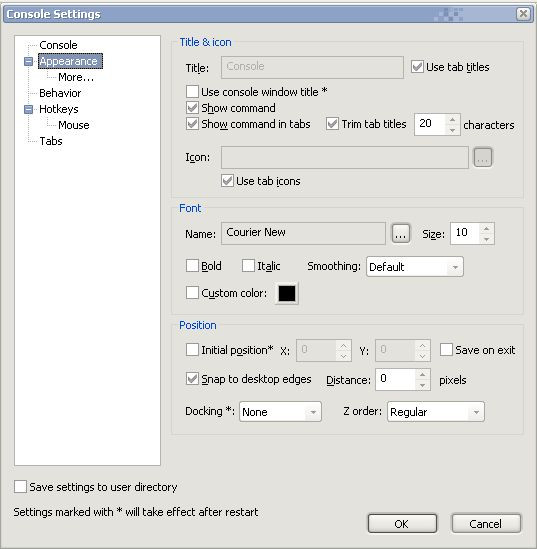The image size is (537, 549).
Task: Click the font Name field
Action: coord(303,233)
